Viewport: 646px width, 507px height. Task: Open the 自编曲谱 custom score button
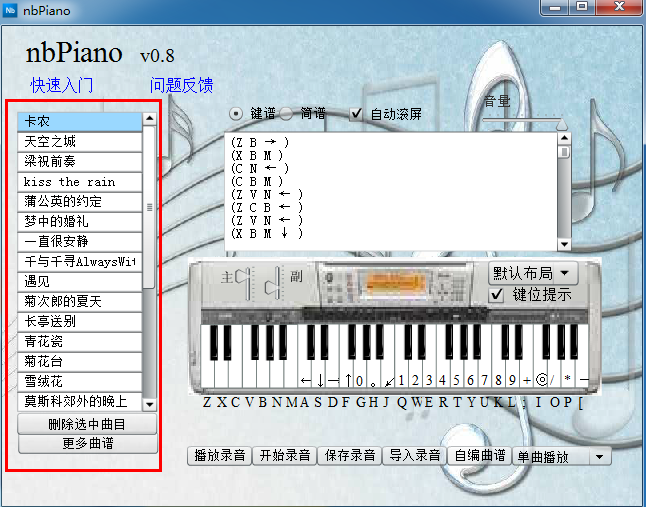click(x=480, y=456)
